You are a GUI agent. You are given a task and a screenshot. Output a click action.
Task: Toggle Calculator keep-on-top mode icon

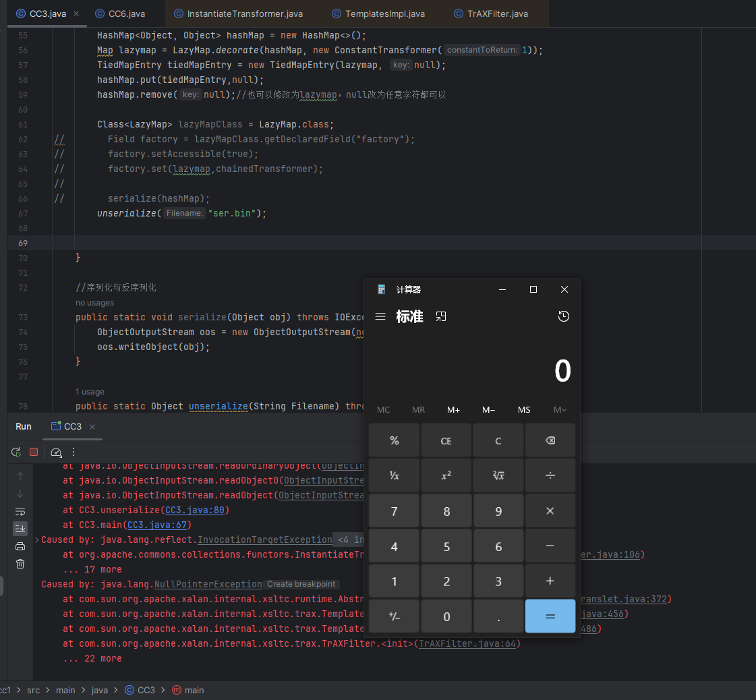click(x=440, y=317)
